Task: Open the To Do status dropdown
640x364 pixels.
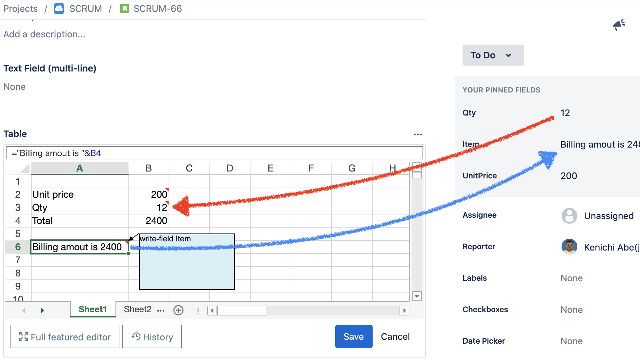Action: tap(493, 55)
